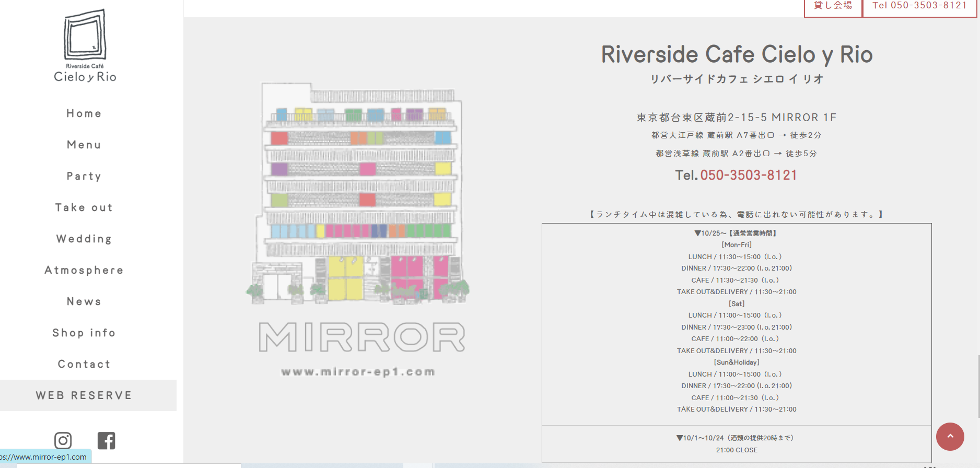The image size is (980, 468).
Task: Go to Shop info
Action: (84, 333)
